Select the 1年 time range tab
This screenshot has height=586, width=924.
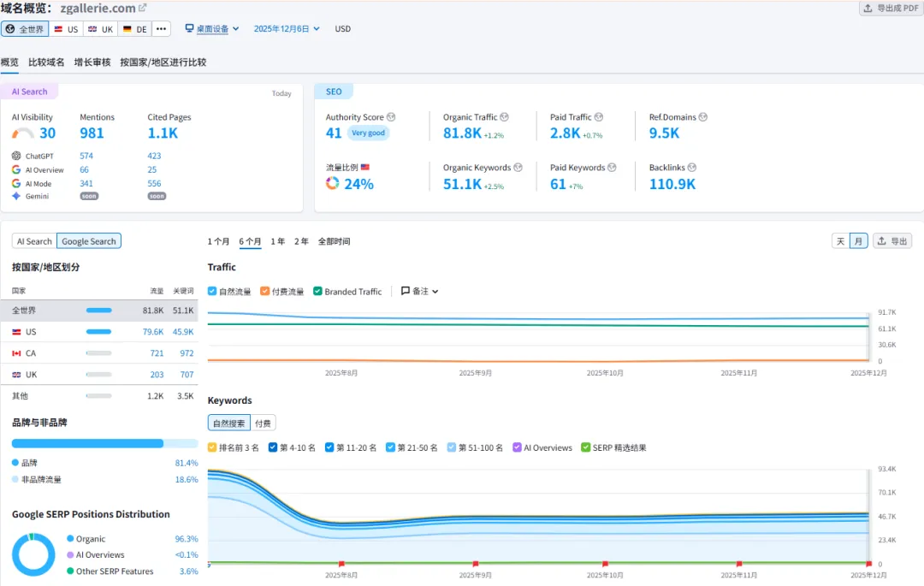coord(277,241)
